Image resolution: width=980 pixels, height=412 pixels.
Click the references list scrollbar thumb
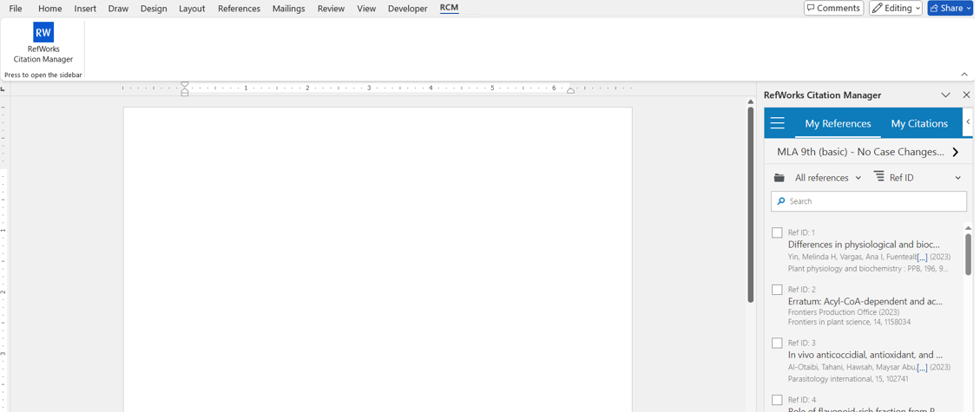point(968,253)
